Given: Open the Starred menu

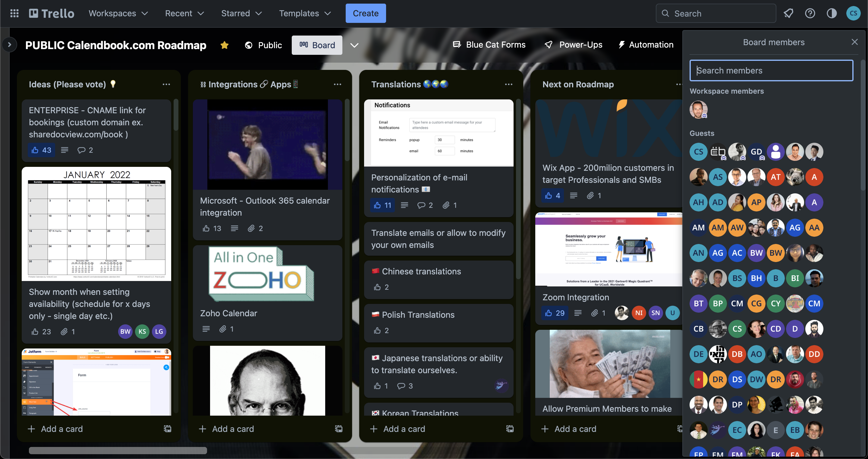Looking at the screenshot, I should (241, 14).
